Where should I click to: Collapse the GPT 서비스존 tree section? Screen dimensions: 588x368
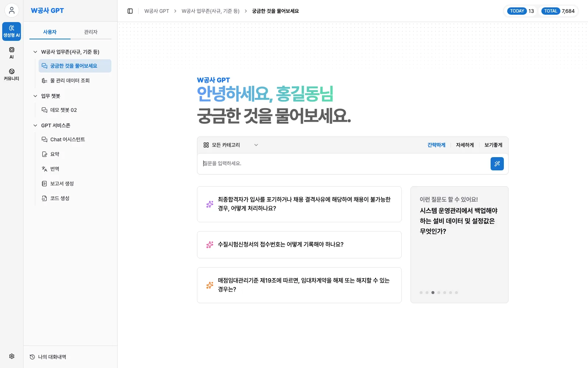click(35, 125)
